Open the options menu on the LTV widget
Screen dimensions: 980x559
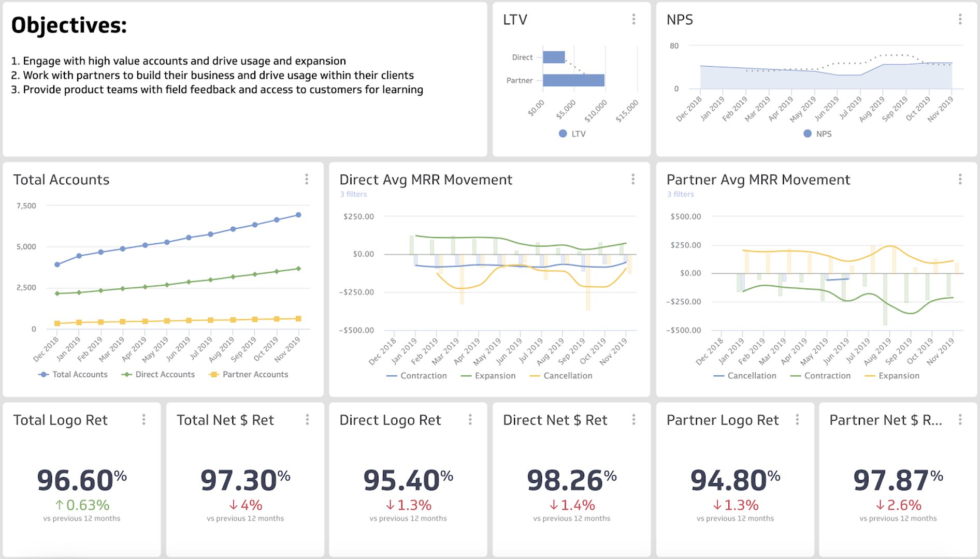click(x=633, y=20)
